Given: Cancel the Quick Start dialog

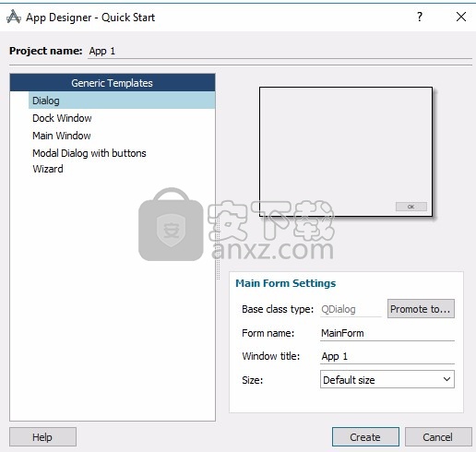Looking at the screenshot, I should click(x=438, y=437).
